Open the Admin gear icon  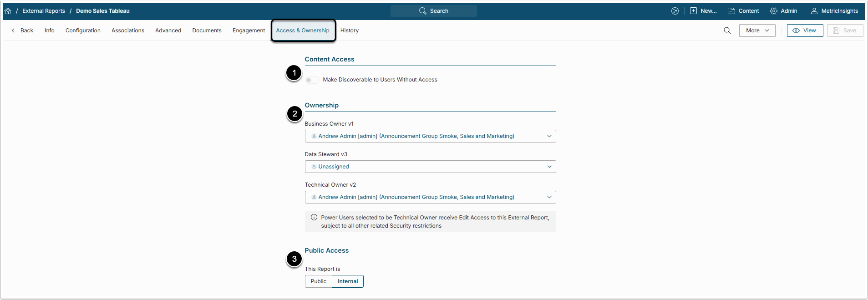tap(774, 11)
